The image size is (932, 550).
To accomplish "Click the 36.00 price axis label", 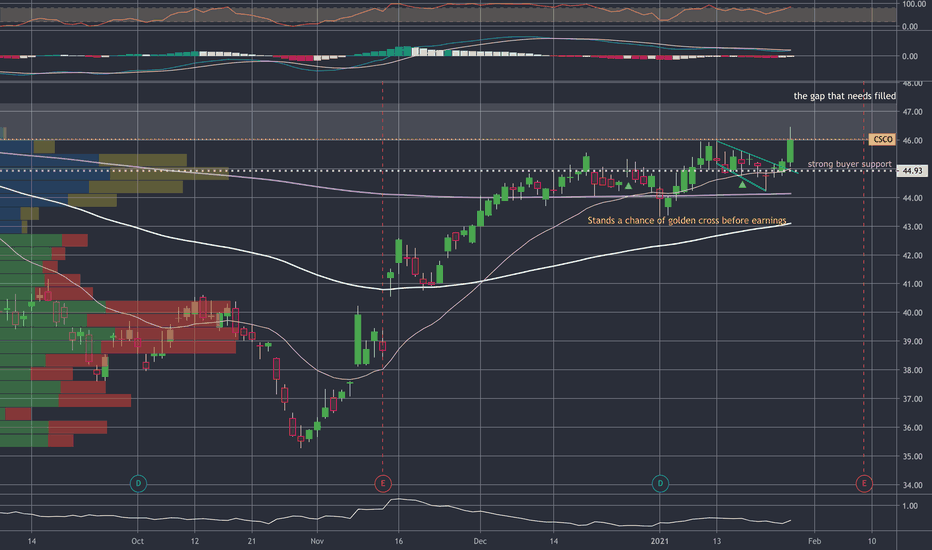I will click(x=912, y=428).
